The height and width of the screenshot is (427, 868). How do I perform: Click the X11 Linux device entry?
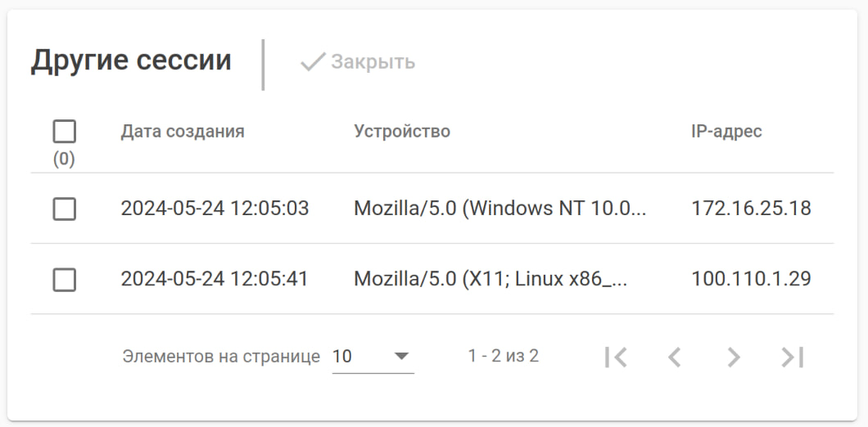491,280
